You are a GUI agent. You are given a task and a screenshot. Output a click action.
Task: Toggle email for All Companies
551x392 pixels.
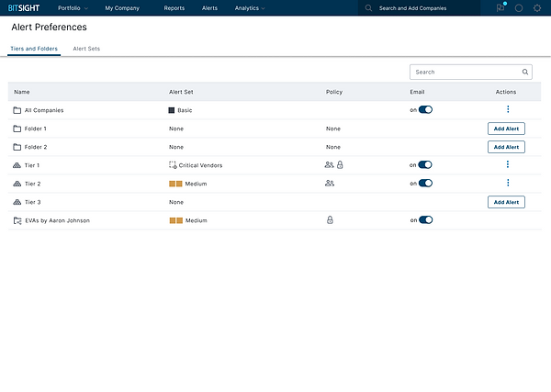[425, 109]
